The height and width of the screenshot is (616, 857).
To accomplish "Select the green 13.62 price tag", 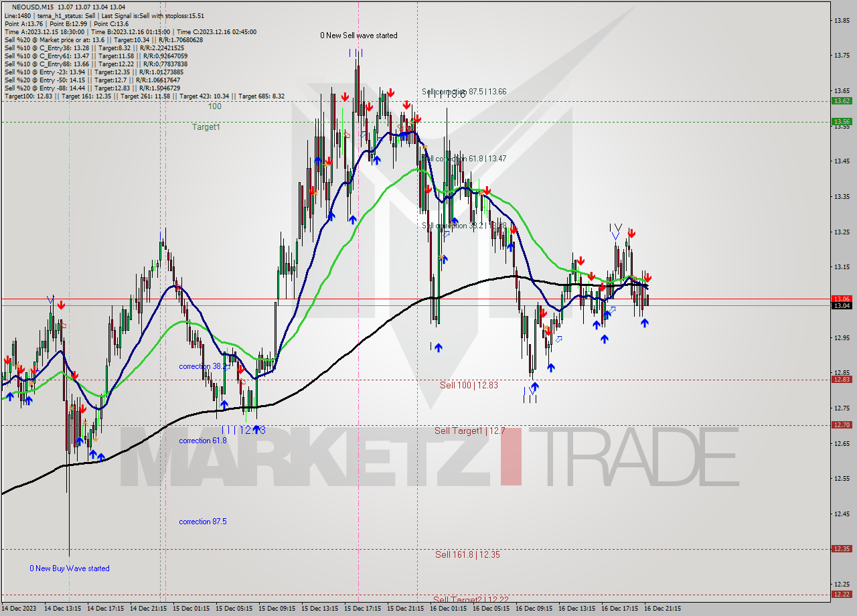I will (842, 100).
